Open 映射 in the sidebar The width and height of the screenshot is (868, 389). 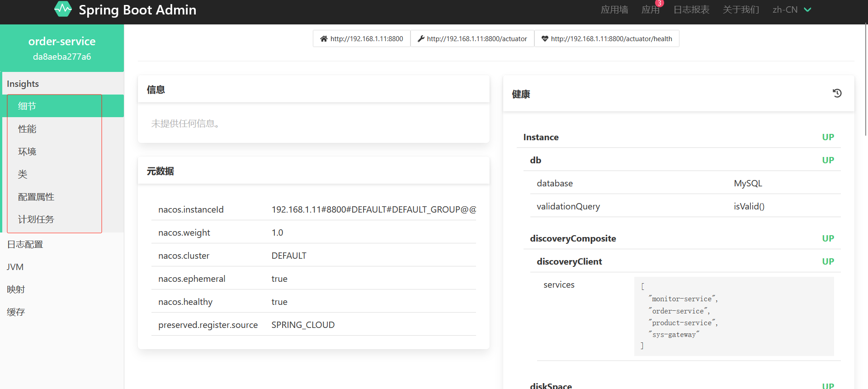[x=62, y=289]
